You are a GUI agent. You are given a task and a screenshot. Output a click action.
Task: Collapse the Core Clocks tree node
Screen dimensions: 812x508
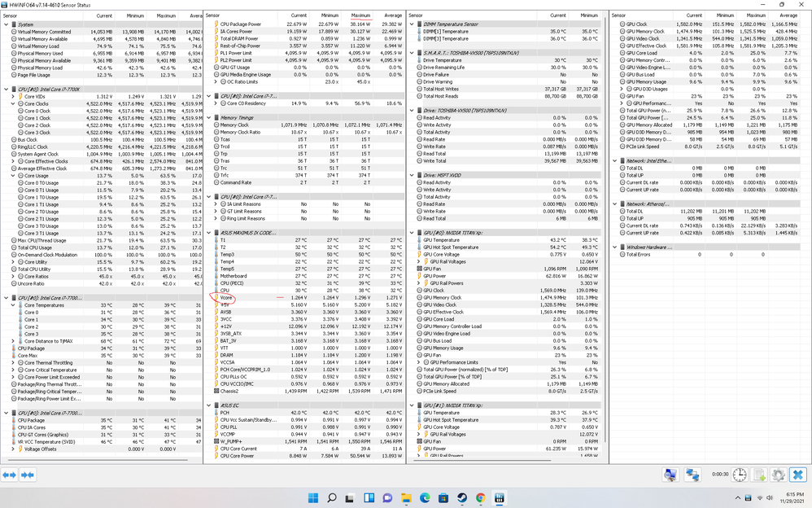point(13,103)
